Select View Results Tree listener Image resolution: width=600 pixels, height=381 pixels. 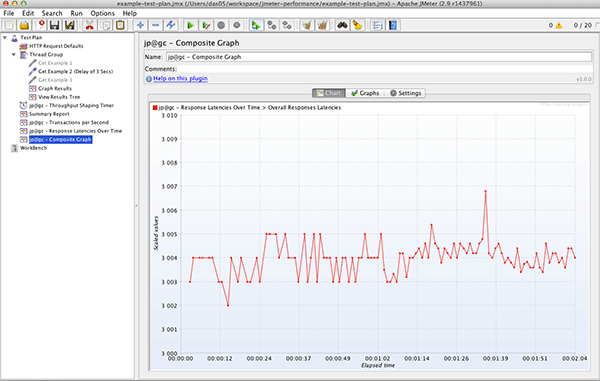59,97
